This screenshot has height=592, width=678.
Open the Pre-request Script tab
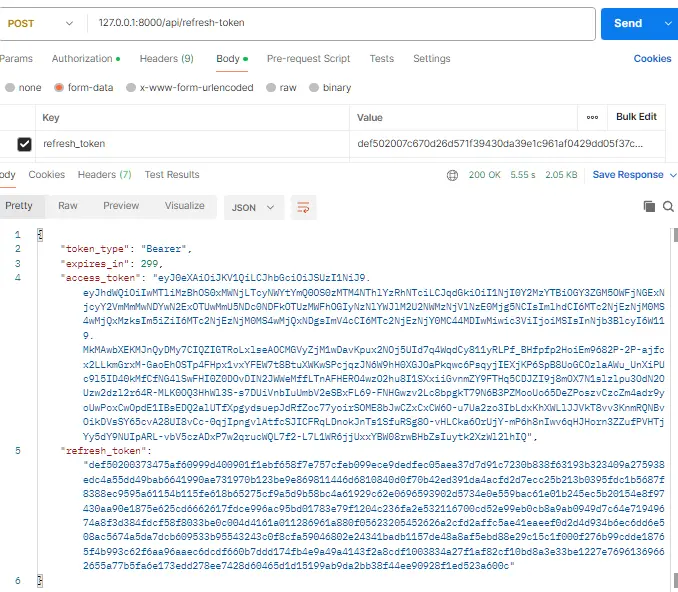(308, 58)
